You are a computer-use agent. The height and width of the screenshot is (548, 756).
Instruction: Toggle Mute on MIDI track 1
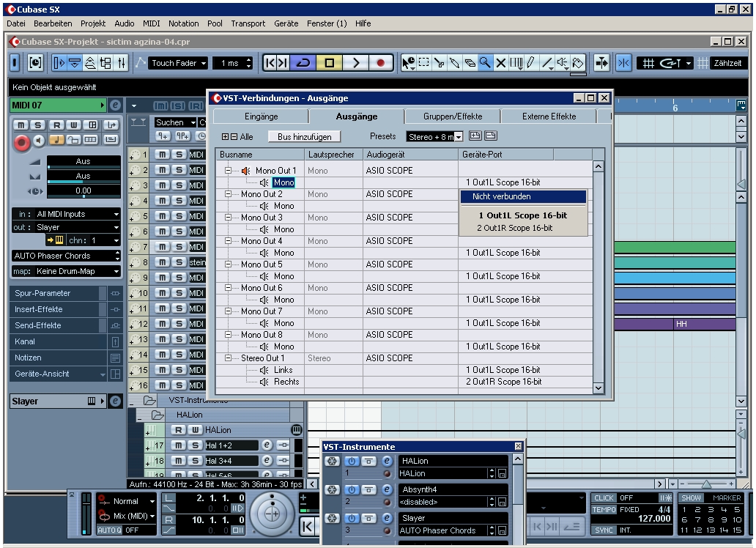tap(163, 155)
